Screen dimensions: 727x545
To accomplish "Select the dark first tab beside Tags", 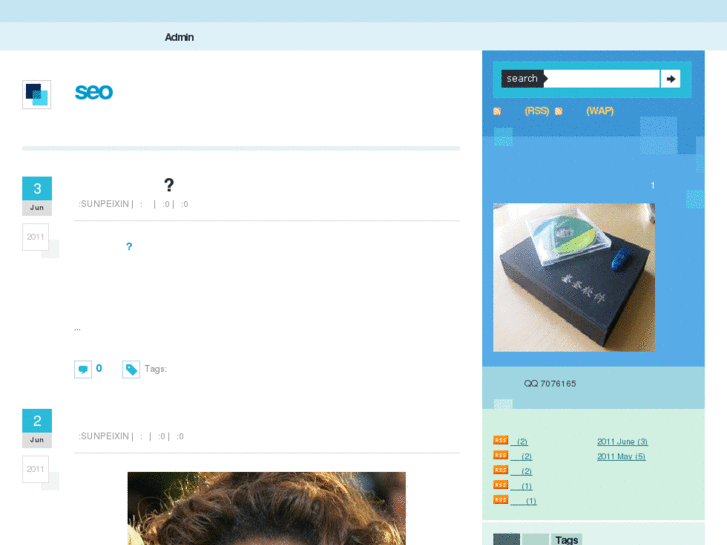I will pyautogui.click(x=506, y=539).
